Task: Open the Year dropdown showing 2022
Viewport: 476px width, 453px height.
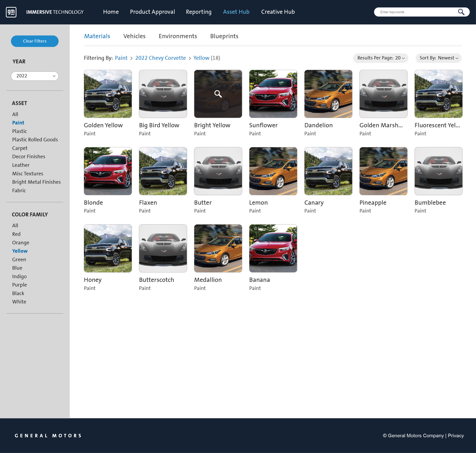Action: coord(35,76)
